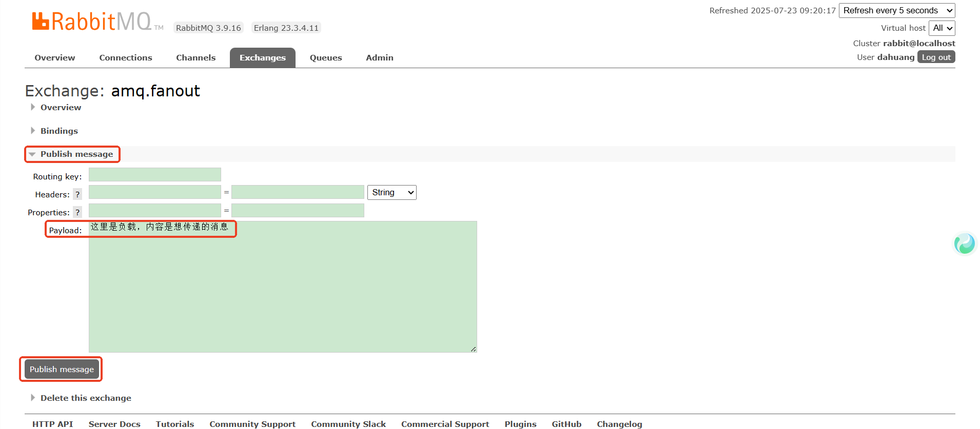Open the Virtual host dropdown
This screenshot has height=429, width=980.
point(942,28)
